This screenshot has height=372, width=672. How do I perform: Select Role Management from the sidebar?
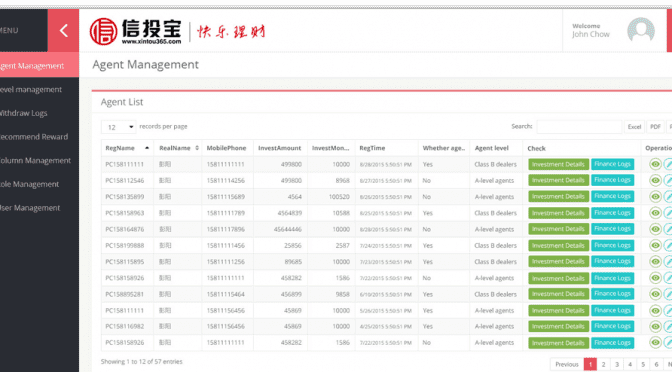[x=29, y=184]
